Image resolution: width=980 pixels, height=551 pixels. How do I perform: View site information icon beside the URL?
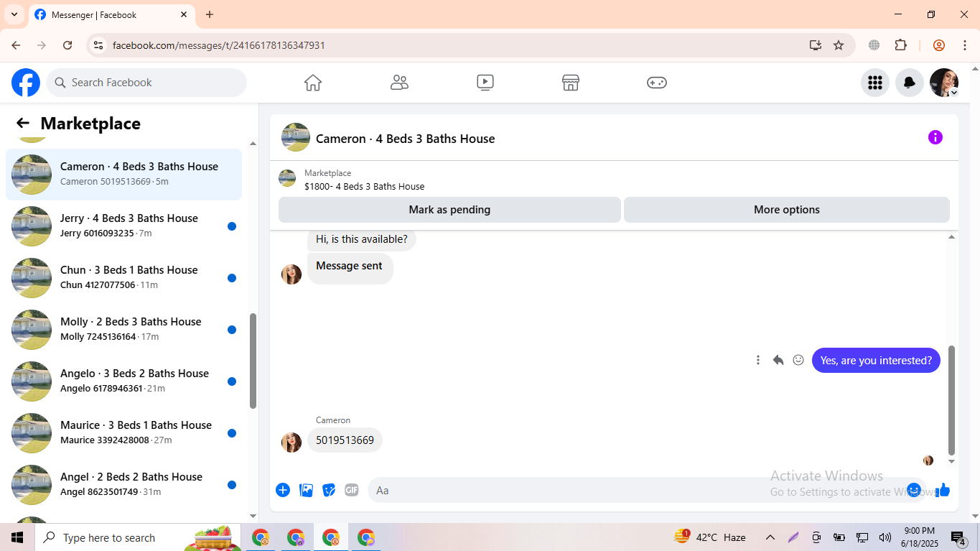[98, 45]
